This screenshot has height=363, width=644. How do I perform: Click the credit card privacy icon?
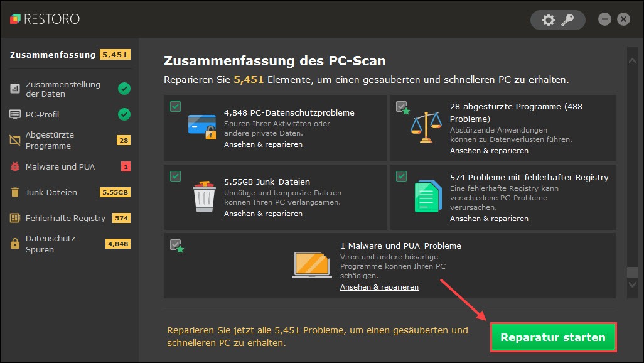click(x=202, y=127)
